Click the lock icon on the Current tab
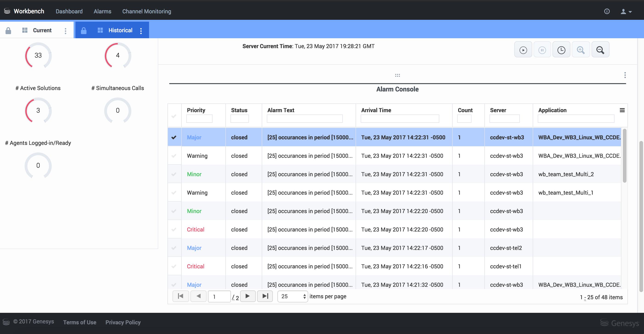644x334 pixels. tap(8, 31)
